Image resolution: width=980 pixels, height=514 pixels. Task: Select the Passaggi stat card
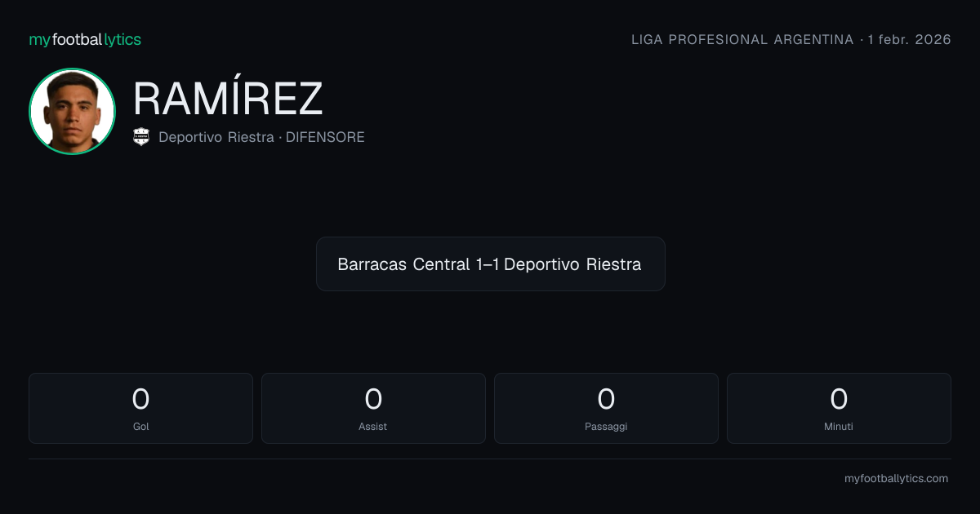pos(606,409)
